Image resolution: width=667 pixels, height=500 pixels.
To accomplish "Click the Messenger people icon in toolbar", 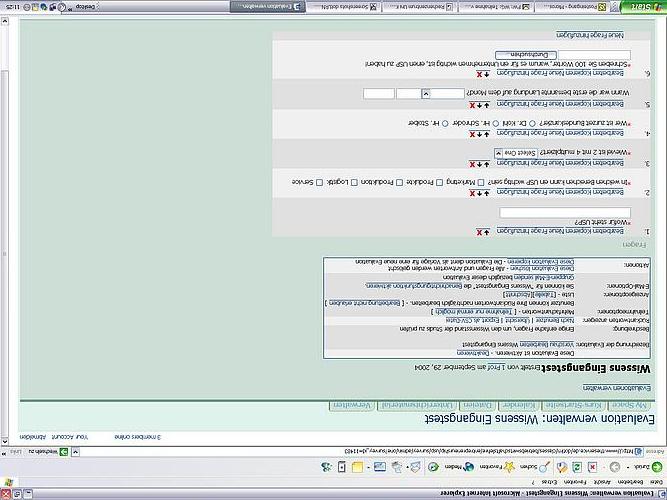I will click(326, 467).
